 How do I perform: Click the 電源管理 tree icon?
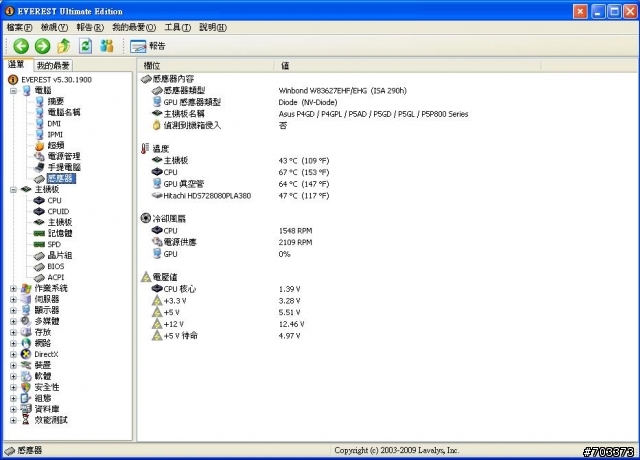click(40, 156)
